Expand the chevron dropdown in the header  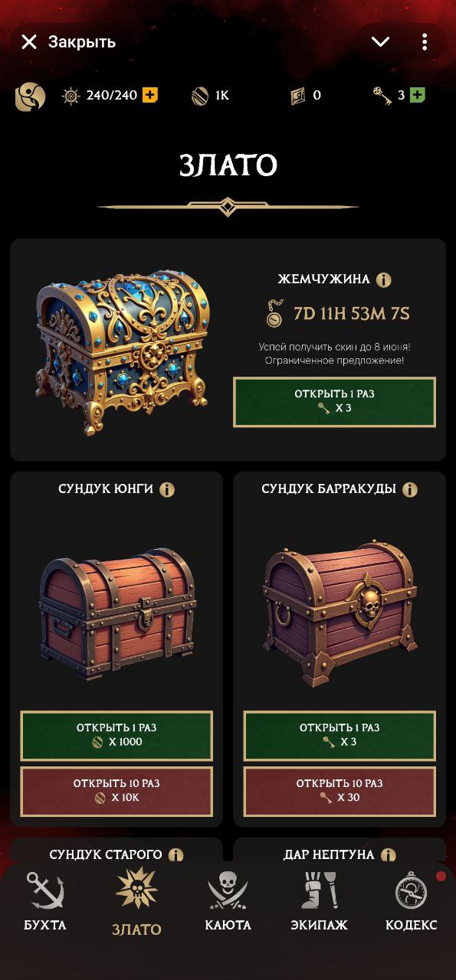(381, 41)
